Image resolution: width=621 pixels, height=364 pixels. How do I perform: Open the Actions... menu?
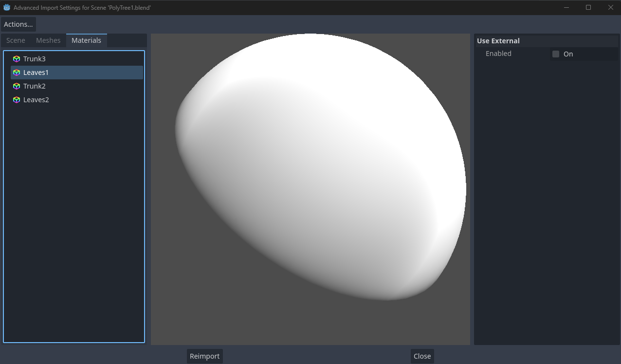18,24
